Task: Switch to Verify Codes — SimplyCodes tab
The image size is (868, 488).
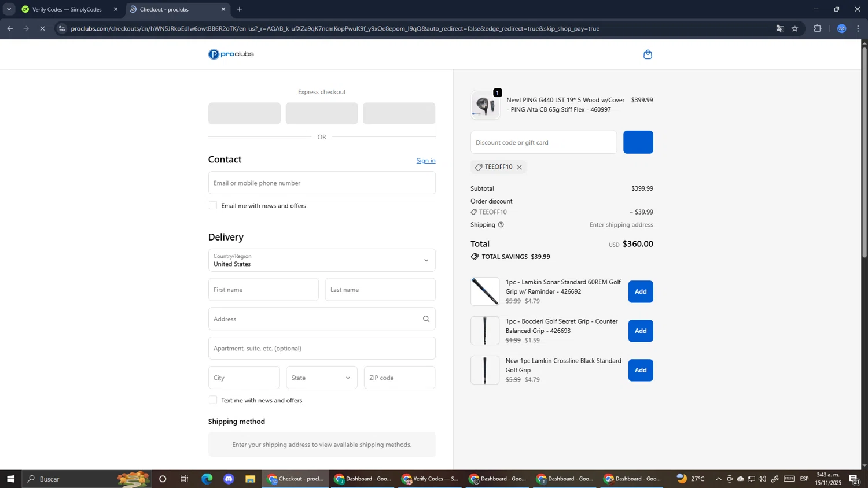Action: pos(67,9)
